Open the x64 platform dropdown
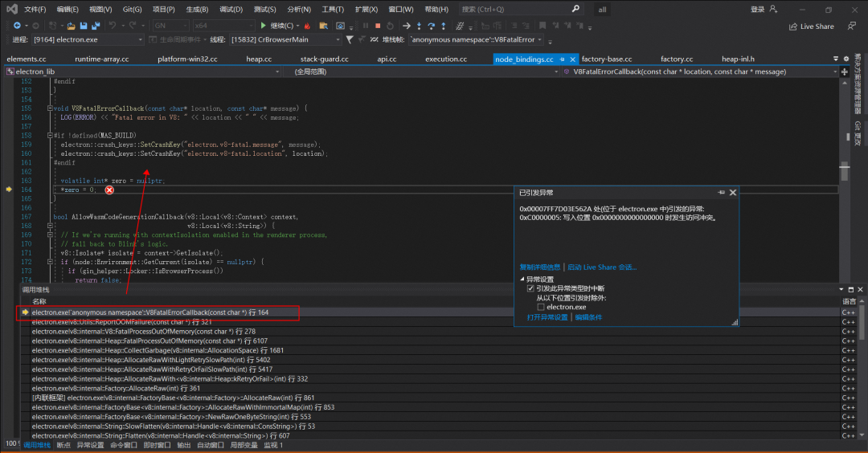Screen dimensions: 868x453 pos(223,26)
